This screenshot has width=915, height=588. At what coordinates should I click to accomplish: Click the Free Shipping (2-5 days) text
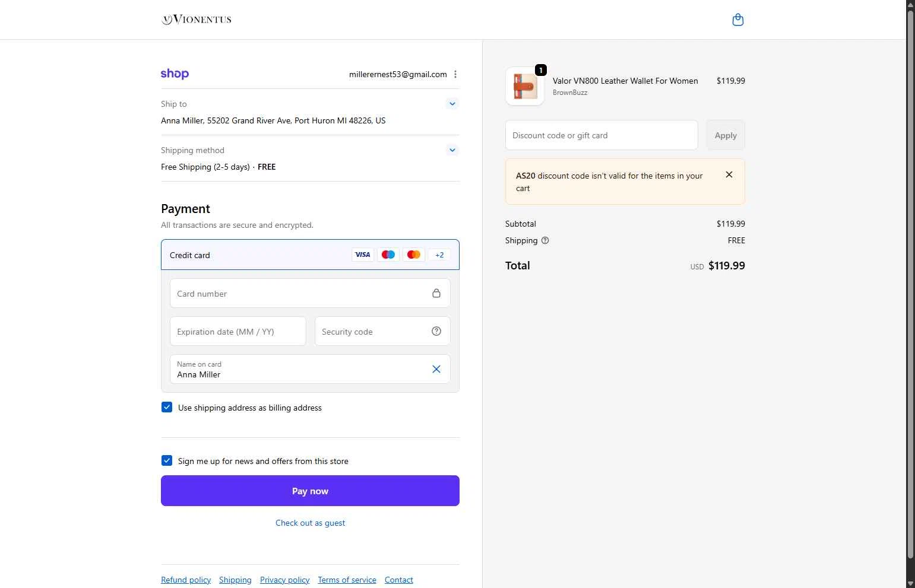coord(205,167)
